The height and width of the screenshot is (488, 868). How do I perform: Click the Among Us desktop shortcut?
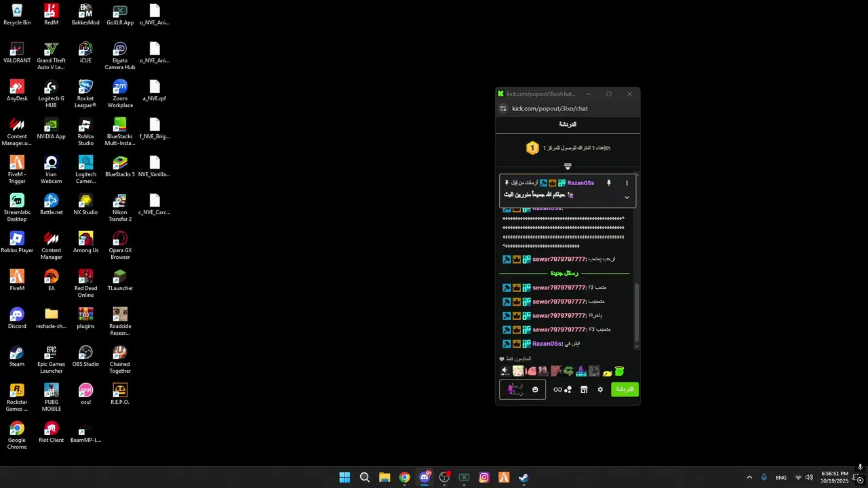tap(85, 242)
